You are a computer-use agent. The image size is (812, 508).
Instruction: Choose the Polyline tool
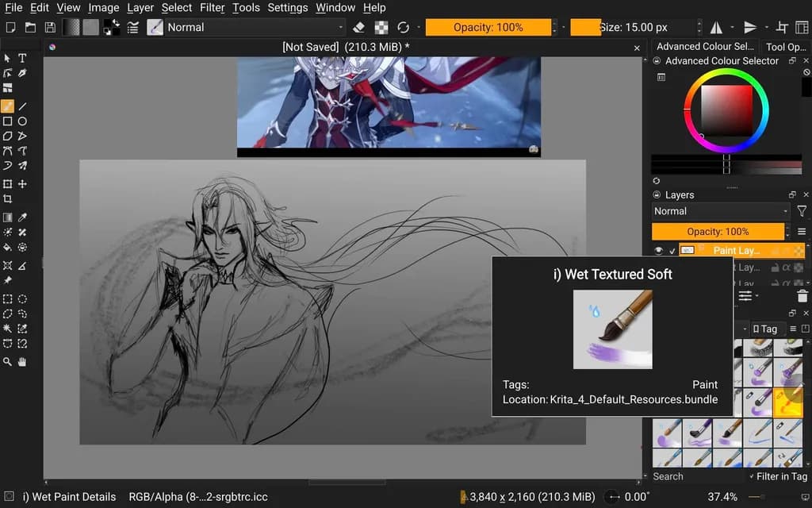point(22,137)
